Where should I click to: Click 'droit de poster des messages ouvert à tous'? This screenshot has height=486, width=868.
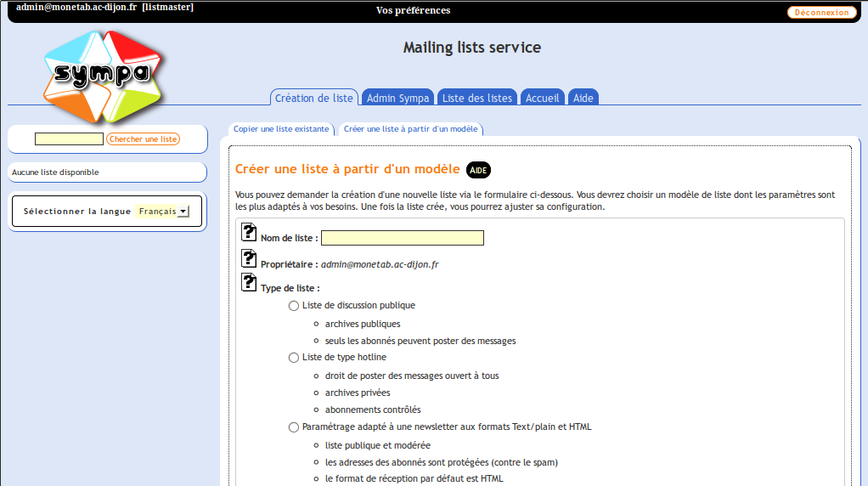click(x=412, y=376)
